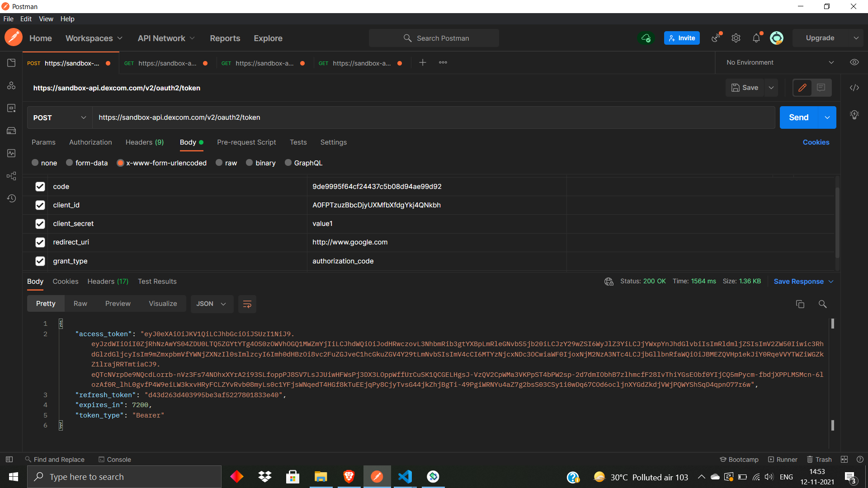Expand API Network menu
This screenshot has height=488, width=868.
[166, 38]
